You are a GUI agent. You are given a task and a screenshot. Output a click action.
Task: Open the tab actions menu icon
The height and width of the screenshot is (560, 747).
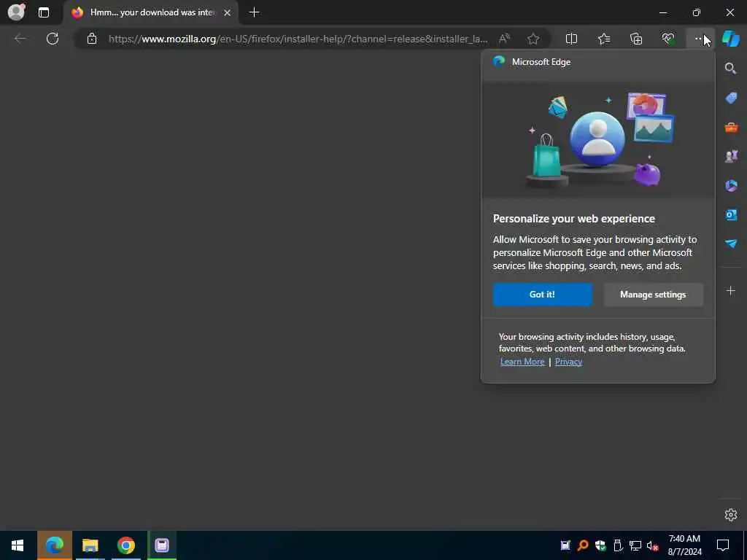[43, 12]
